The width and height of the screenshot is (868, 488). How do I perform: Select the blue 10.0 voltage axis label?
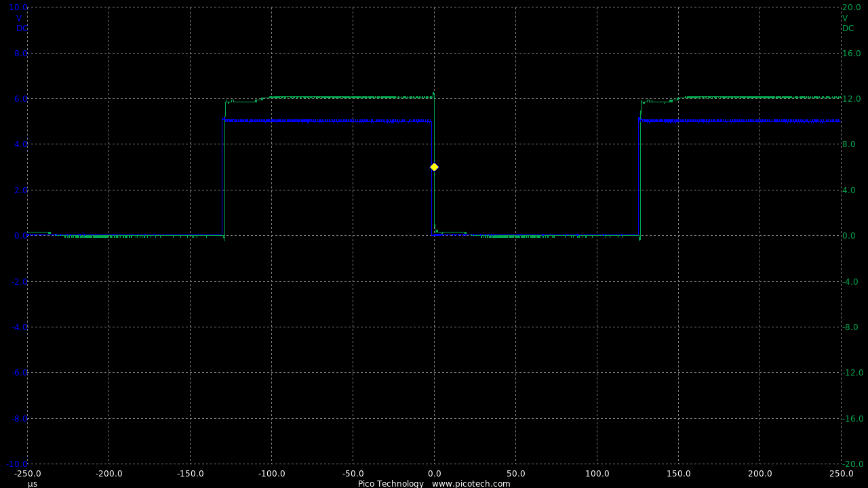pyautogui.click(x=18, y=7)
